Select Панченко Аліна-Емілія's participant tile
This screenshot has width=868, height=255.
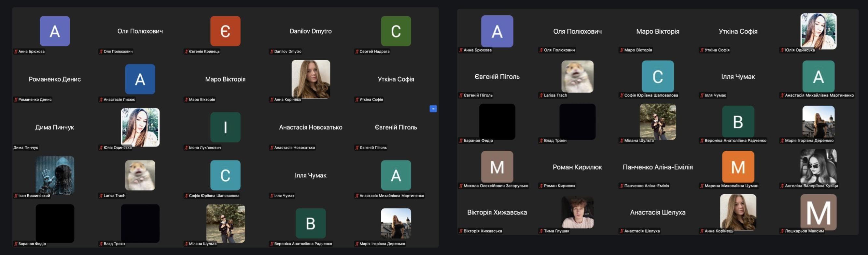point(658,167)
